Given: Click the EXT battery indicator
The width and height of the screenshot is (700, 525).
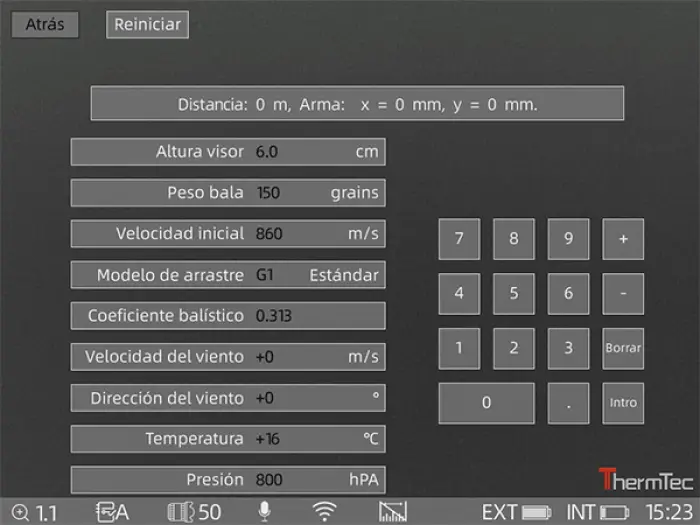Looking at the screenshot, I should (516, 513).
